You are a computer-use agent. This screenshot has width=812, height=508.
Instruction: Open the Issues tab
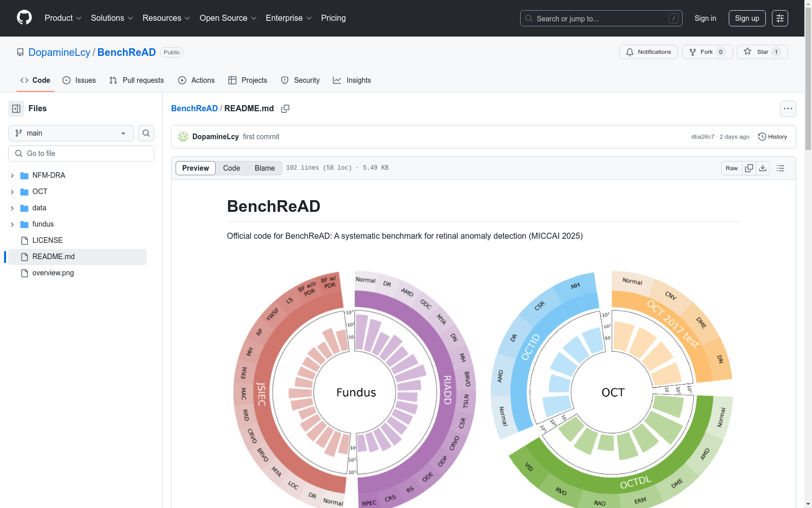tap(79, 80)
